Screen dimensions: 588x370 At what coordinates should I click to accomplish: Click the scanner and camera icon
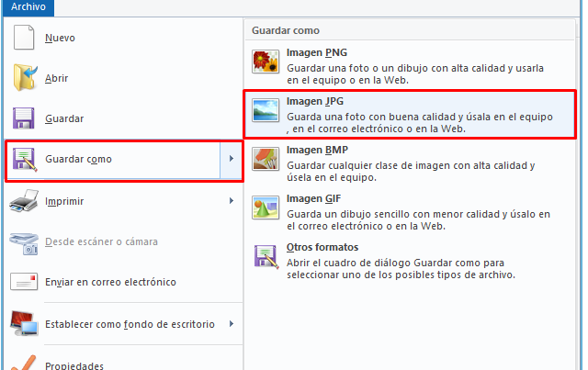pos(24,243)
